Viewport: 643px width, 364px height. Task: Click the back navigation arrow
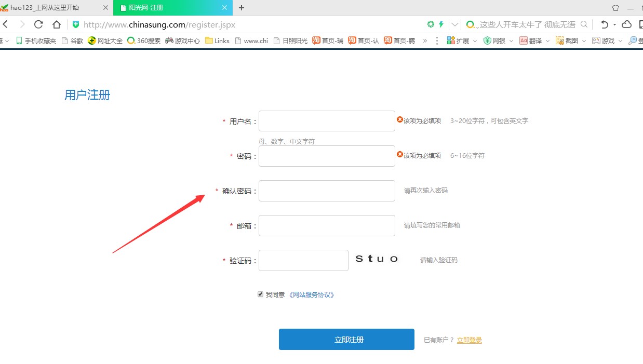(x=5, y=24)
